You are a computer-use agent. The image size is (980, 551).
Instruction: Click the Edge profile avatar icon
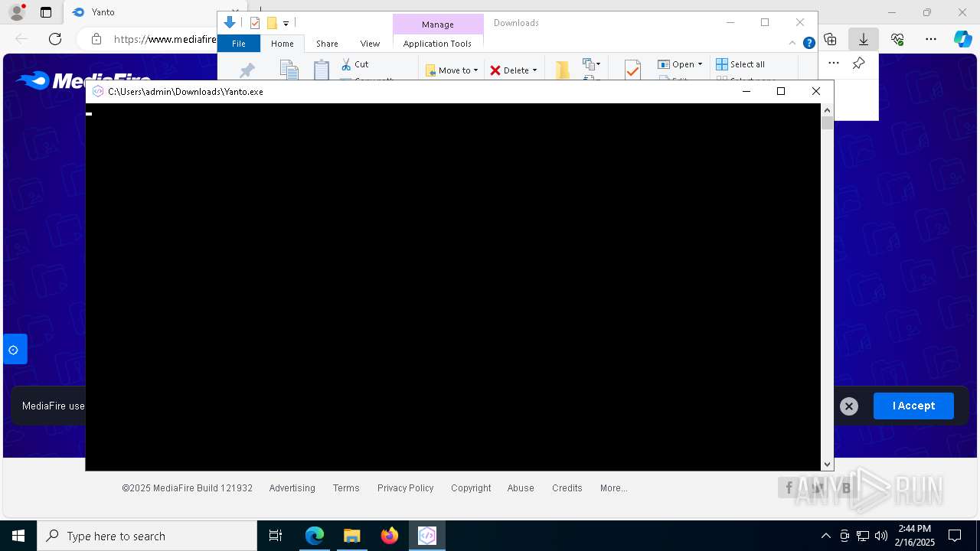click(x=17, y=12)
